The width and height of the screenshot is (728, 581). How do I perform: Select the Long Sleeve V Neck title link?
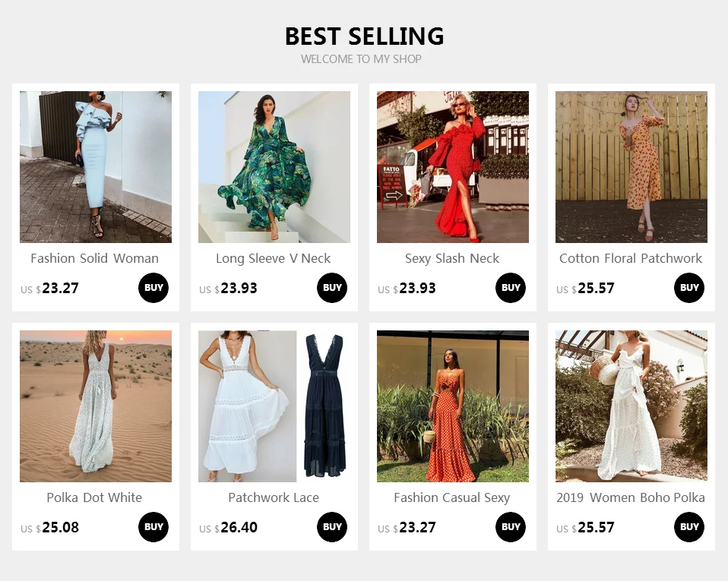(x=273, y=258)
